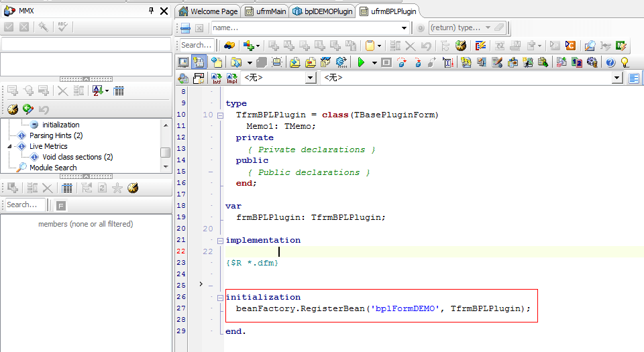The width and height of the screenshot is (644, 352).
Task: Click the Module Search magnifier item
Action: (x=52, y=168)
